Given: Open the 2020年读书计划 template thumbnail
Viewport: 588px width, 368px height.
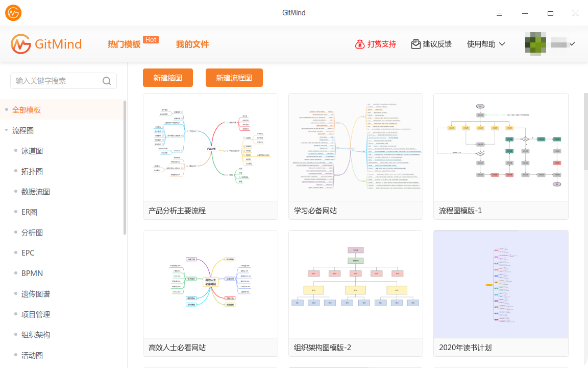Looking at the screenshot, I should 500,284.
